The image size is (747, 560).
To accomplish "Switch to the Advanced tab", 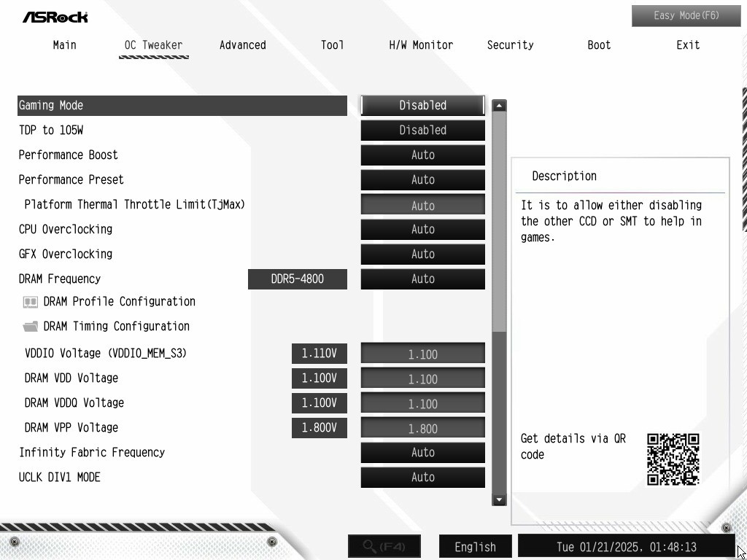I will (x=242, y=45).
